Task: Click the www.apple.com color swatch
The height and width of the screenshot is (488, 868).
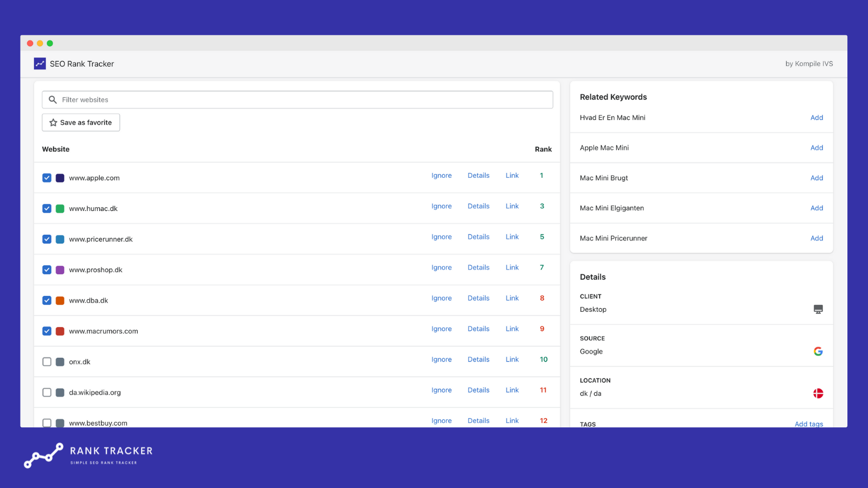Action: pos(60,178)
